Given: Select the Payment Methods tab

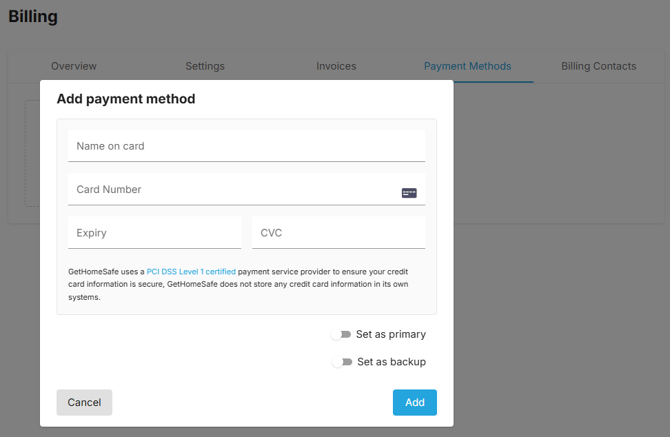Looking at the screenshot, I should [x=467, y=66].
